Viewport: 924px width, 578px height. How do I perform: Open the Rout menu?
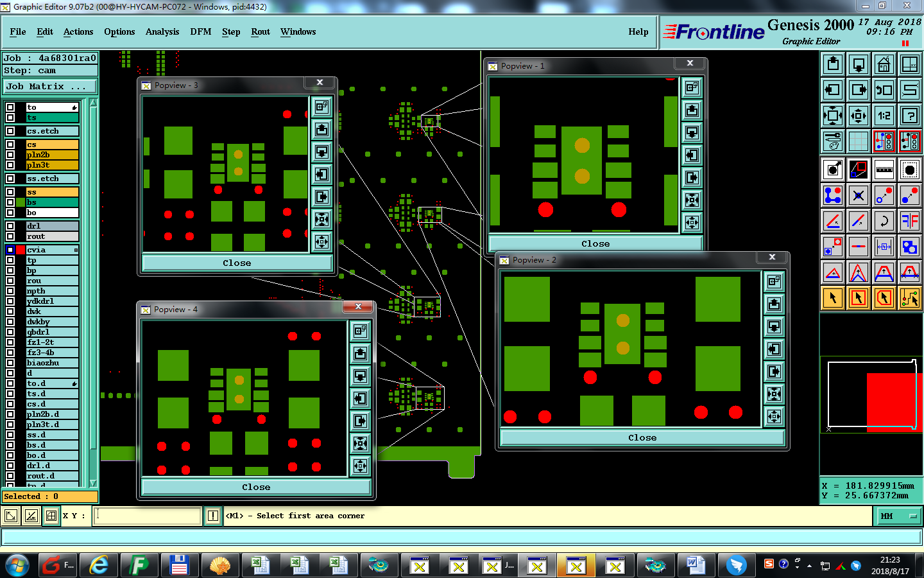[x=261, y=31]
